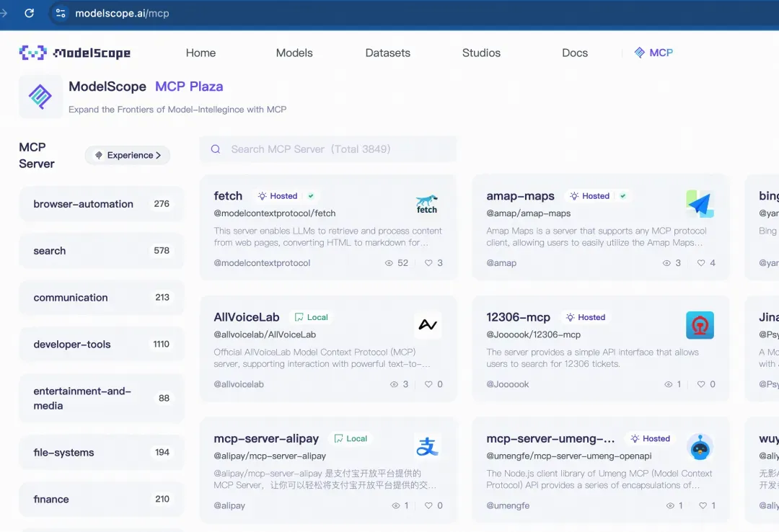Click the umeng-openapi robot icon
Image resolution: width=779 pixels, height=532 pixels.
(x=700, y=446)
